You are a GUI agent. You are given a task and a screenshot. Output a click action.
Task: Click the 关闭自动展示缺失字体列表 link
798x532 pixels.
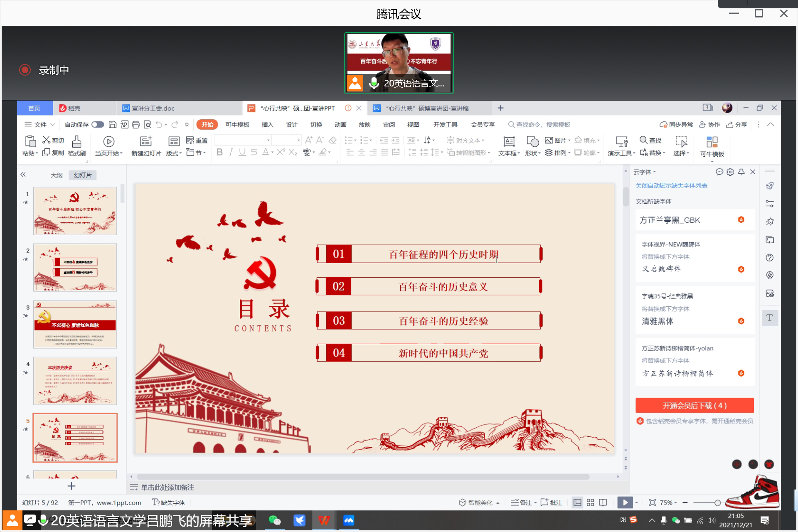tap(671, 186)
